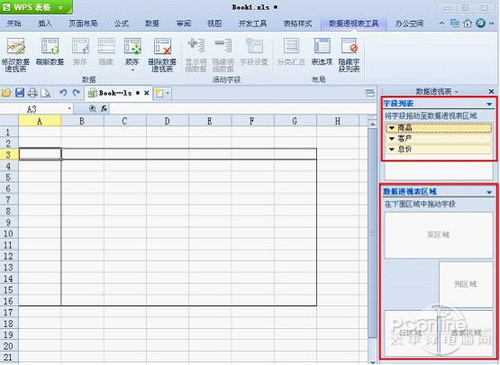Select column header H
Screen dimensions: 500x365
tap(337, 121)
